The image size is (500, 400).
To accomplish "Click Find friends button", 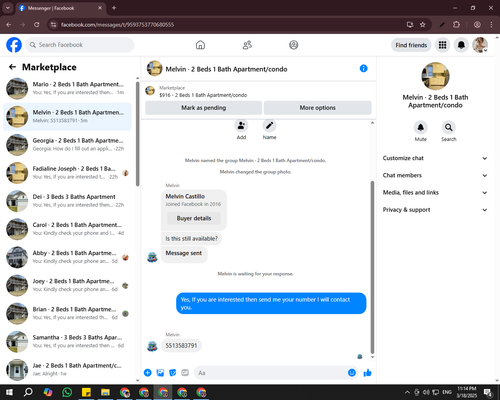I will point(411,45).
